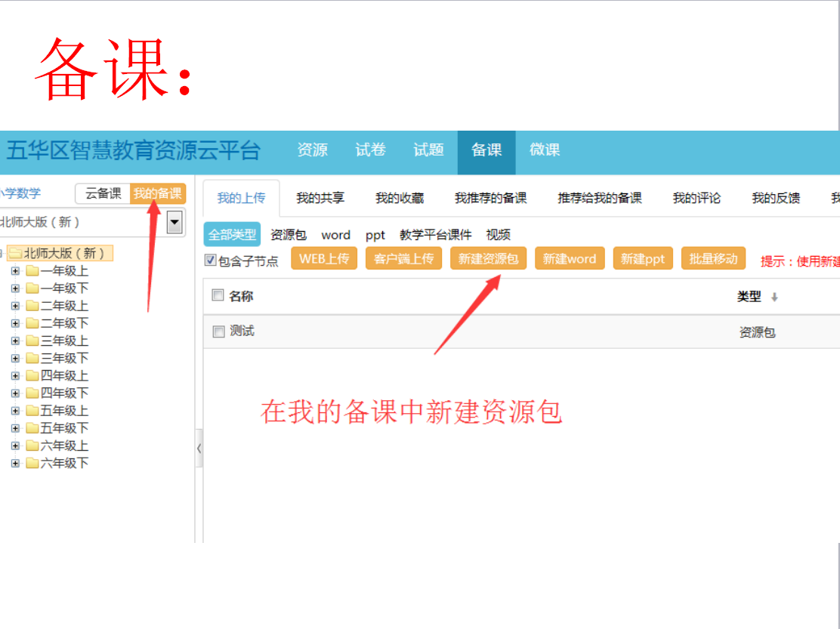840x629 pixels.
Task: Open the 试题 navigation tab
Action: [428, 150]
